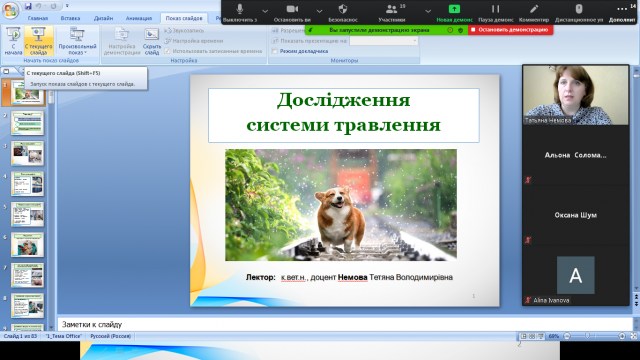Screen dimensions: 640x360
Task: Expand Zoom audio options arrow
Action: click(265, 11)
